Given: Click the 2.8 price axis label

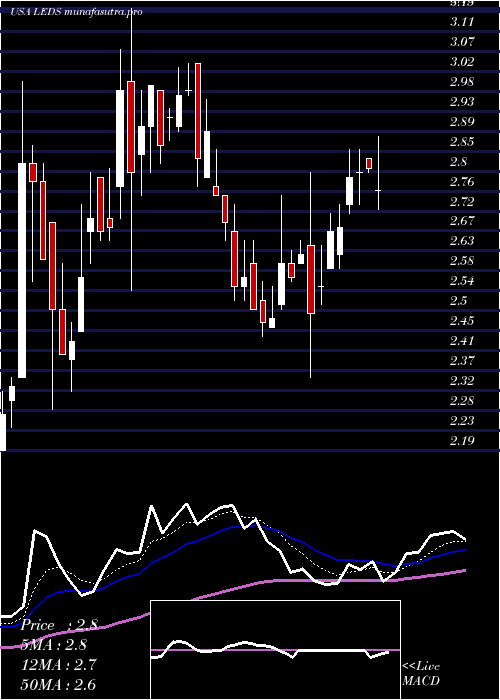Looking at the screenshot, I should point(458,162).
